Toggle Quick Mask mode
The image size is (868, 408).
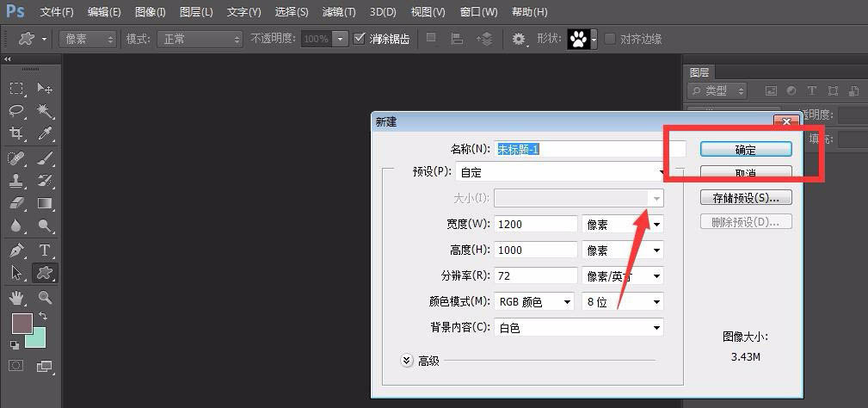click(16, 365)
